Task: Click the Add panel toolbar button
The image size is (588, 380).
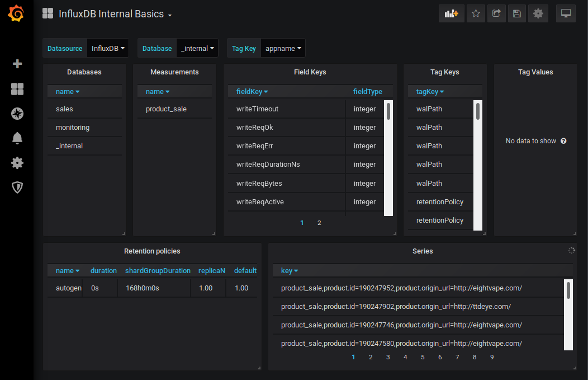Action: point(451,14)
